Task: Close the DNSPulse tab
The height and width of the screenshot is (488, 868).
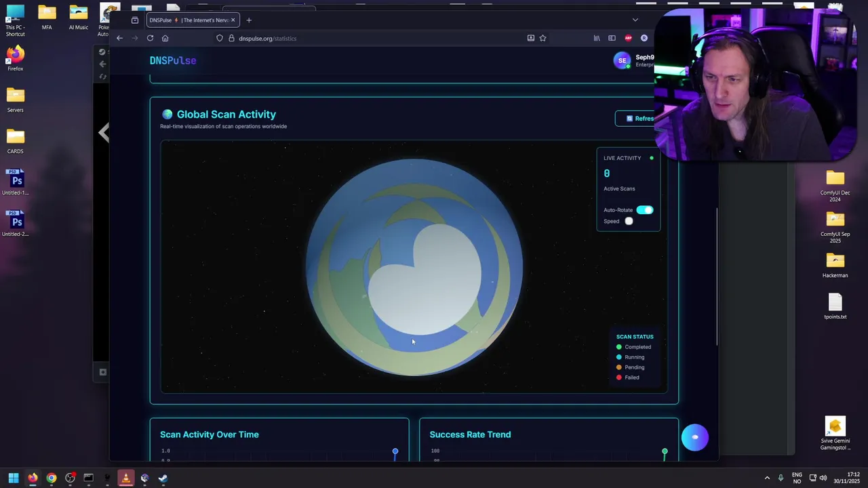Action: 233,20
